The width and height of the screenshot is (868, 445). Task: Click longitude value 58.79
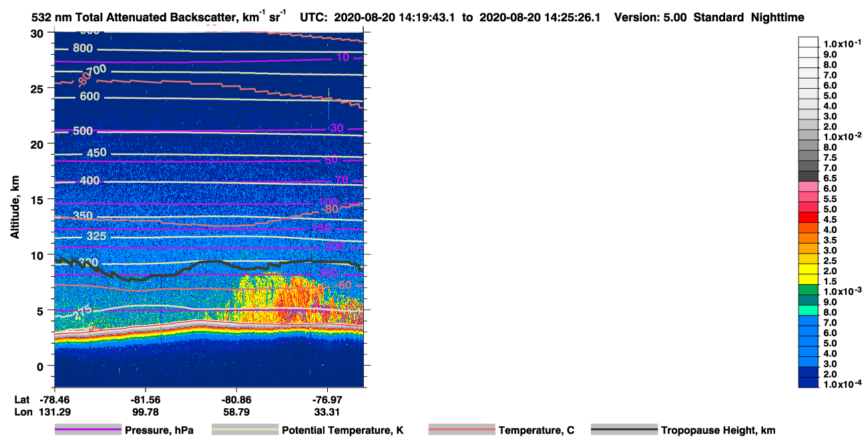(236, 412)
